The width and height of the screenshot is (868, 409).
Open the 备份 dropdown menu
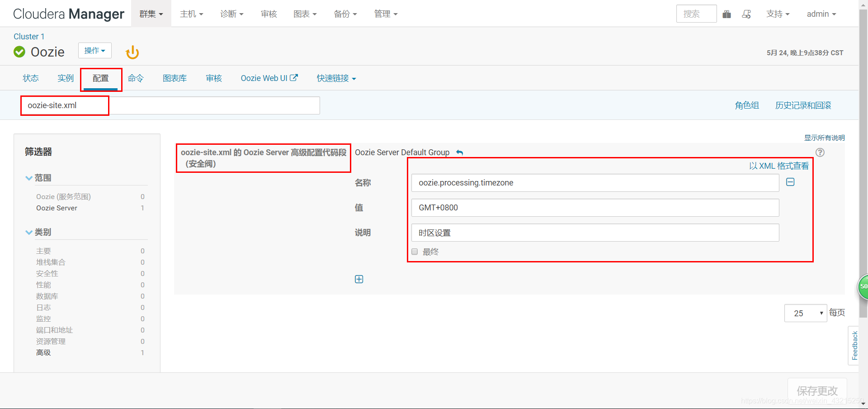pyautogui.click(x=345, y=14)
